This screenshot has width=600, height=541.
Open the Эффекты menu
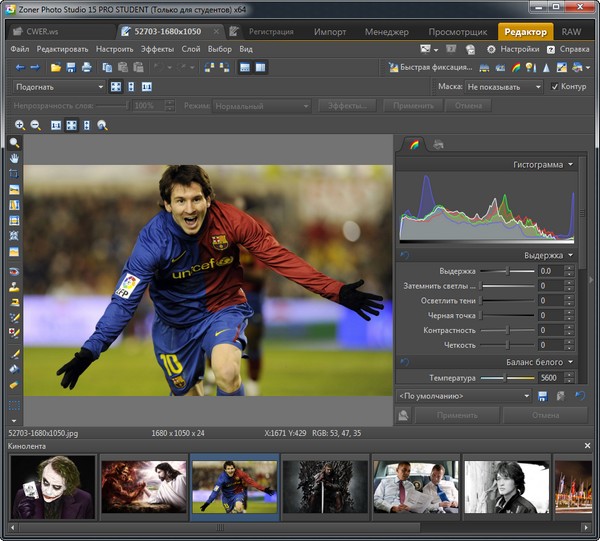[x=157, y=49]
